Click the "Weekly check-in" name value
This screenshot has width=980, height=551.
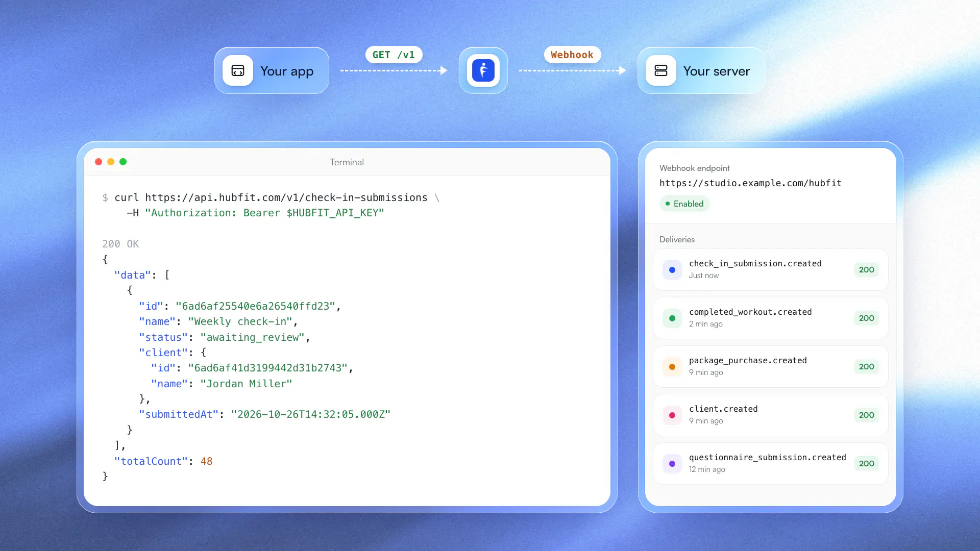240,322
